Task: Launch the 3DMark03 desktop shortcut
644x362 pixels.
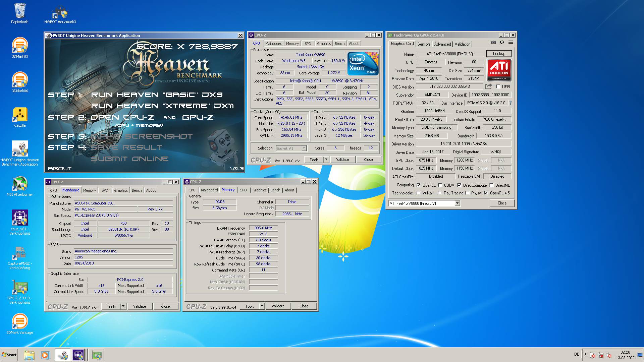Action: click(20, 48)
